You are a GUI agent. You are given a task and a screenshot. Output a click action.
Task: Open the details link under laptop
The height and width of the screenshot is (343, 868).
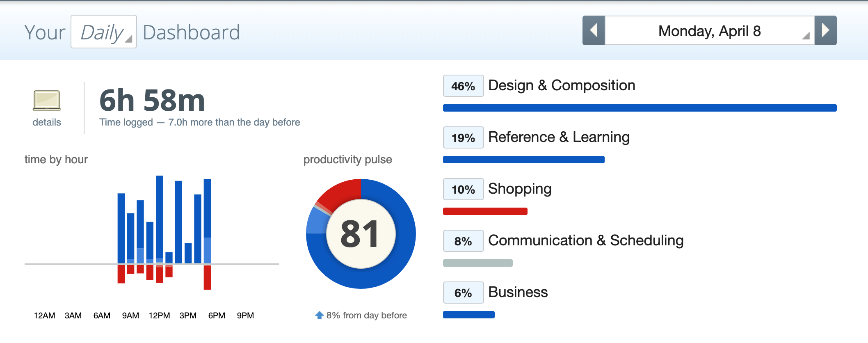click(47, 122)
